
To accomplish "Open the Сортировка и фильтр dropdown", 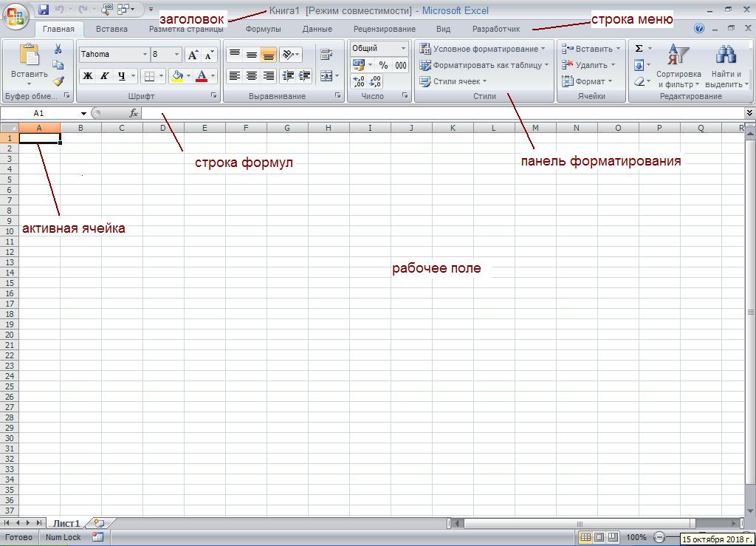I will 678,66.
